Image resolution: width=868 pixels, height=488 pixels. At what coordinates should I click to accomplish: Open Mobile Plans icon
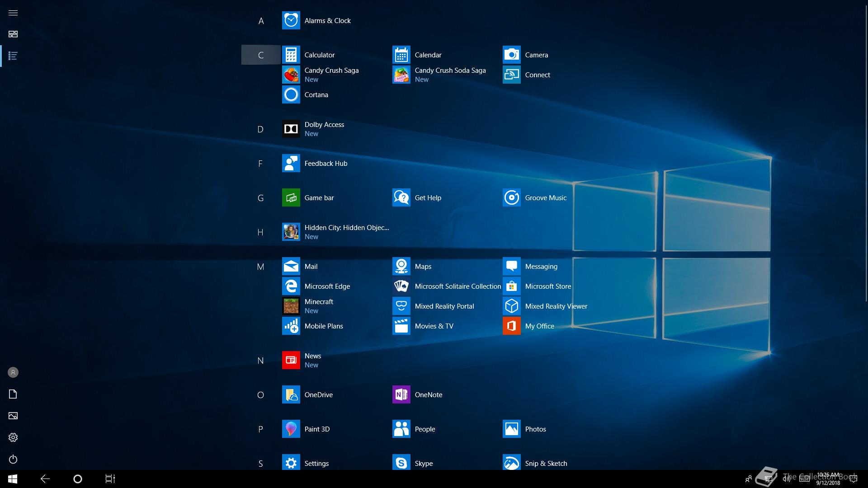click(291, 326)
